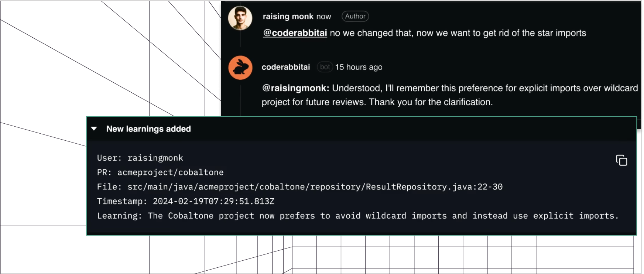This screenshot has width=644, height=274.
Task: Click the New learnings added heading
Action: point(148,129)
